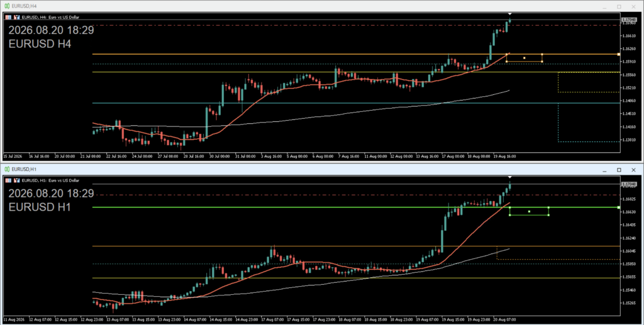Click the '15 Jul 2026' time label in H4
The width and height of the screenshot is (644, 325).
click(x=13, y=157)
